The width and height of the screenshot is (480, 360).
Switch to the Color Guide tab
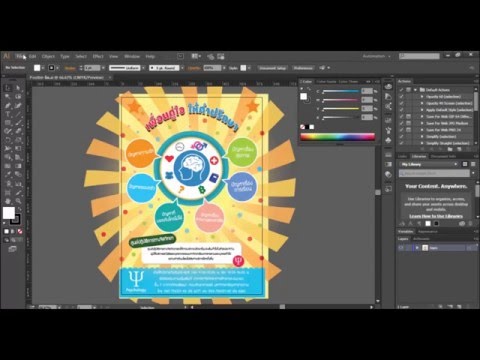tap(326, 81)
